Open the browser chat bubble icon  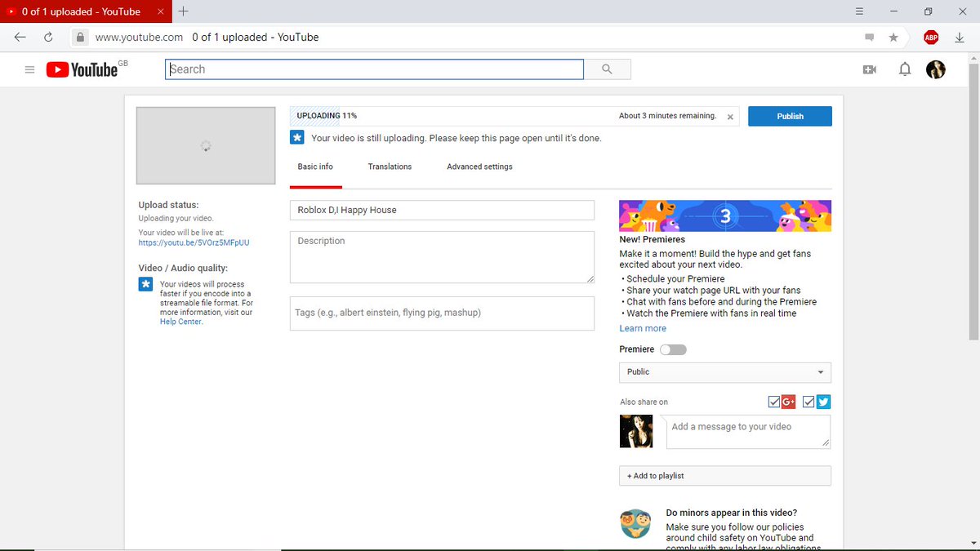point(869,37)
